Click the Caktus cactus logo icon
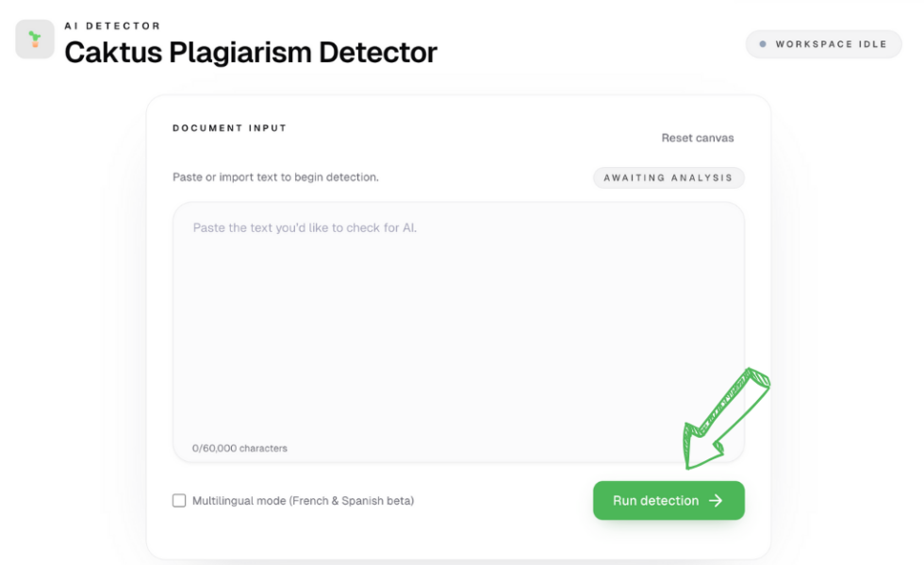The width and height of the screenshot is (924, 565). point(34,39)
